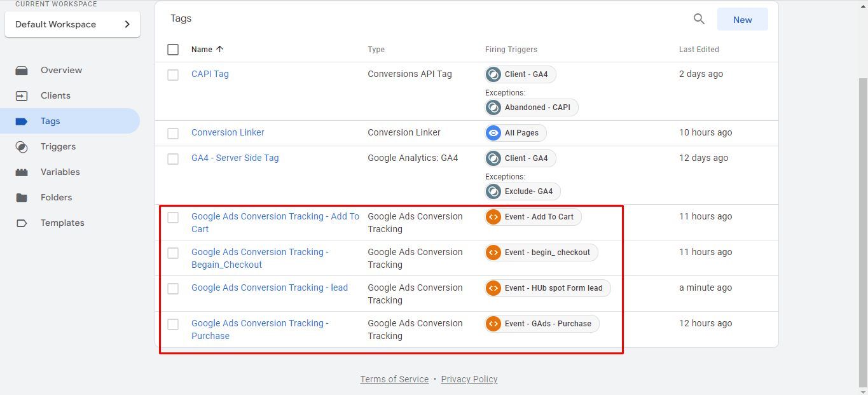Open the Variables section
Viewport: 868px width, 395px height.
(x=60, y=172)
